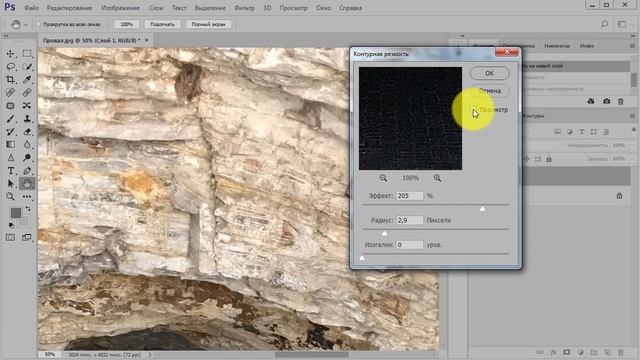Select the Pen tool
The height and width of the screenshot is (360, 640).
pyautogui.click(x=27, y=171)
